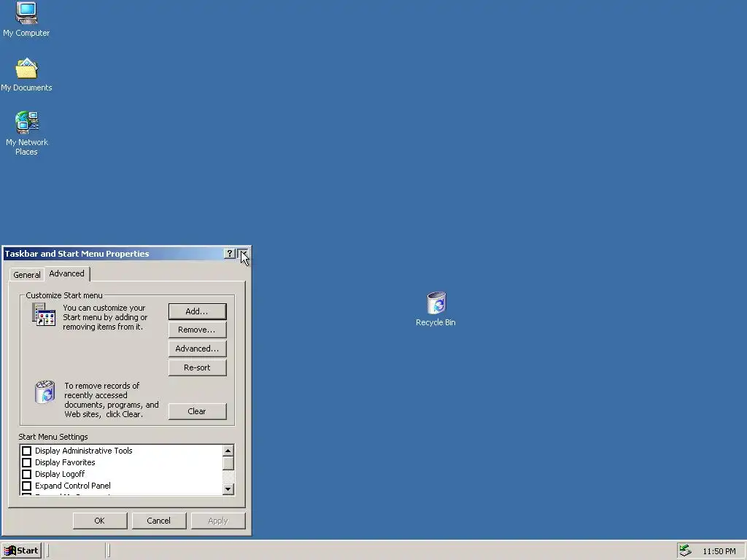Click the Display Favorites text label
747x560 pixels.
click(65, 462)
